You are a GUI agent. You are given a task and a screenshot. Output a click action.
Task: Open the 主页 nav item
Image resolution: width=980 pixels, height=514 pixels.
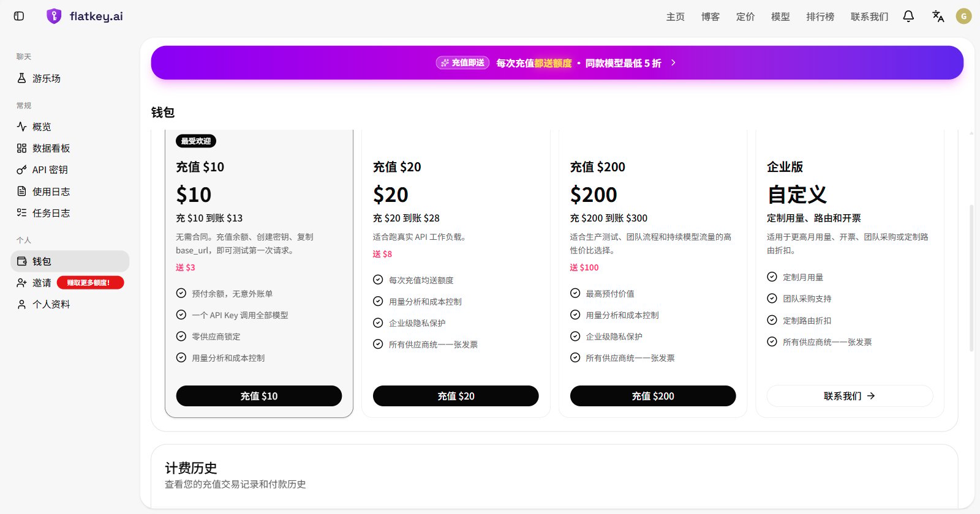coord(676,17)
